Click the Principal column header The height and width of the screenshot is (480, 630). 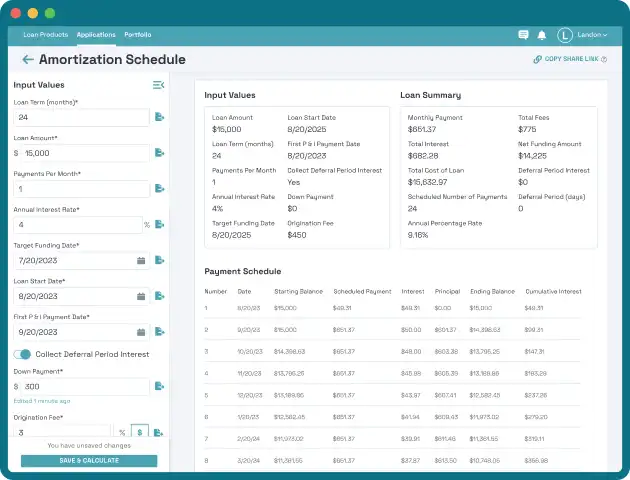(x=447, y=292)
